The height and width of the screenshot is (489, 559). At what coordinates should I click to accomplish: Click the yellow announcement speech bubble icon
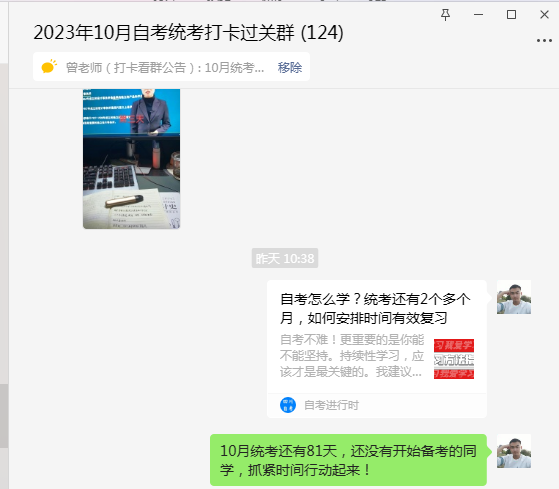49,66
